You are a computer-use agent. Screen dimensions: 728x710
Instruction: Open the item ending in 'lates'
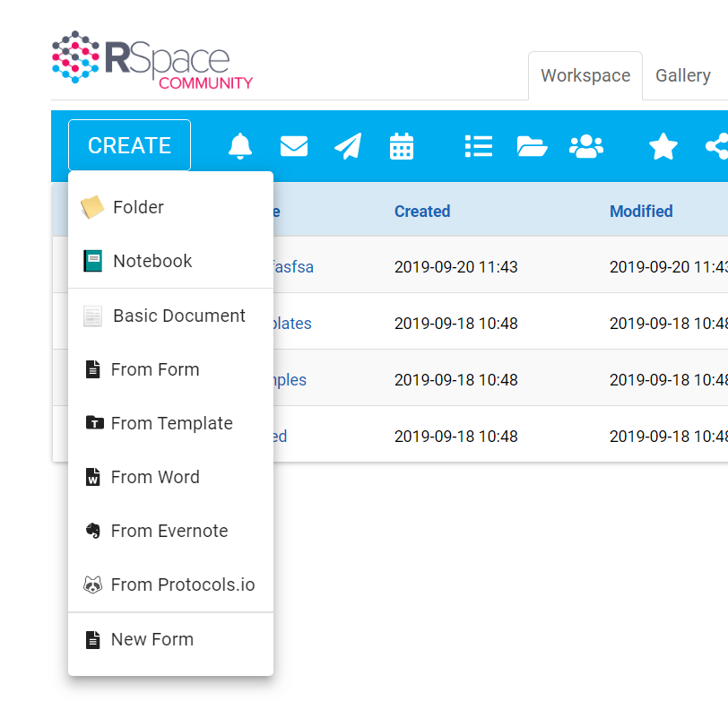click(x=292, y=324)
